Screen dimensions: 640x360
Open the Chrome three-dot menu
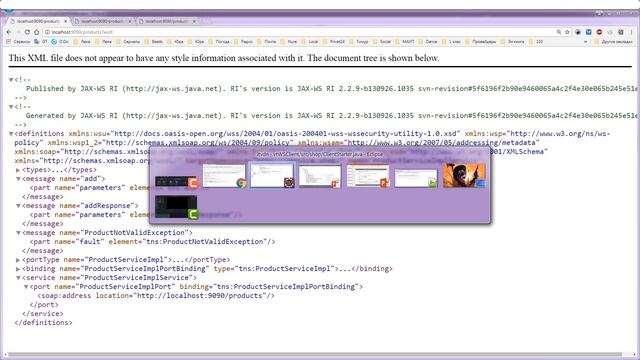[631, 32]
